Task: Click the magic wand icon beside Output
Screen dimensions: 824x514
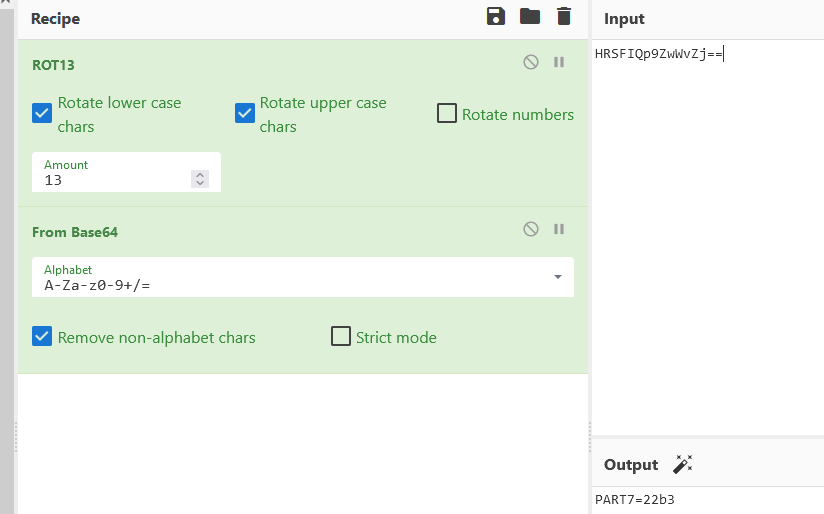Action: pos(683,464)
